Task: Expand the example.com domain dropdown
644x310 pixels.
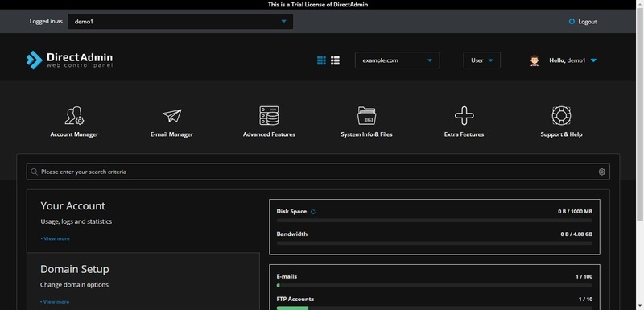Action: (397, 60)
